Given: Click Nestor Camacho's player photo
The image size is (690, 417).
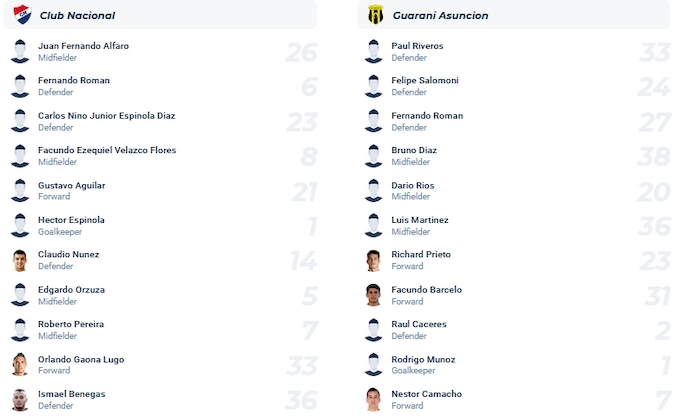Looking at the screenshot, I should (x=374, y=399).
